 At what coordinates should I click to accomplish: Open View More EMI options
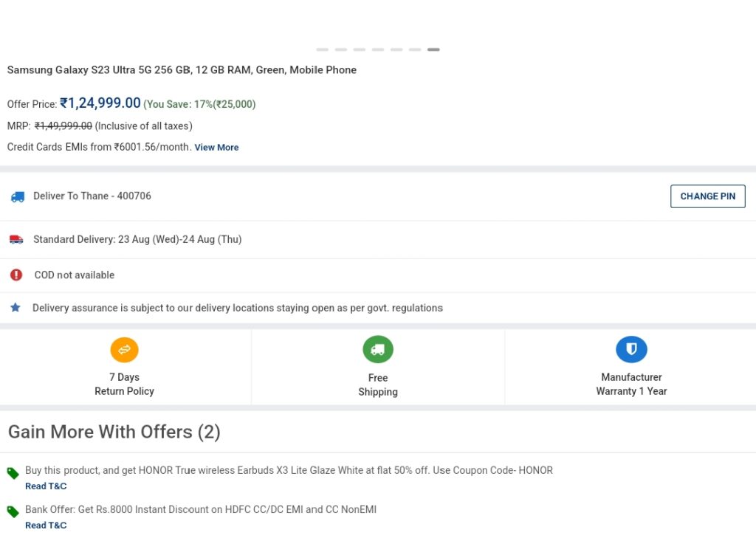pyautogui.click(x=216, y=148)
